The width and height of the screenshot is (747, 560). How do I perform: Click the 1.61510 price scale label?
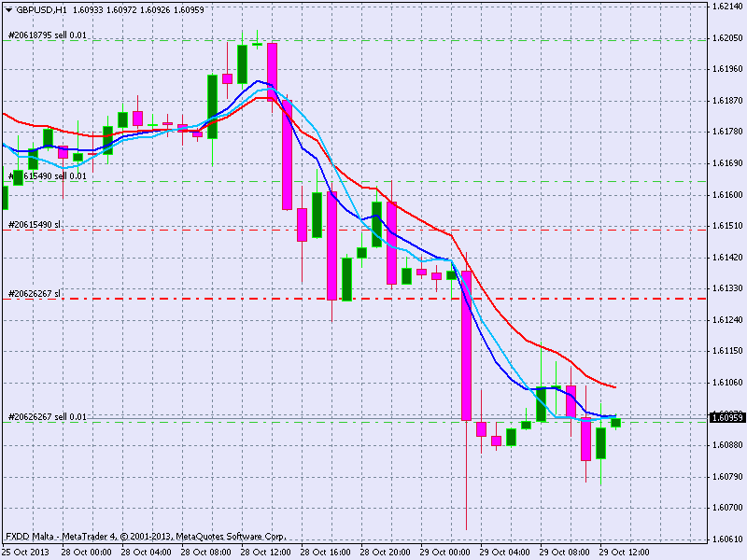click(727, 226)
